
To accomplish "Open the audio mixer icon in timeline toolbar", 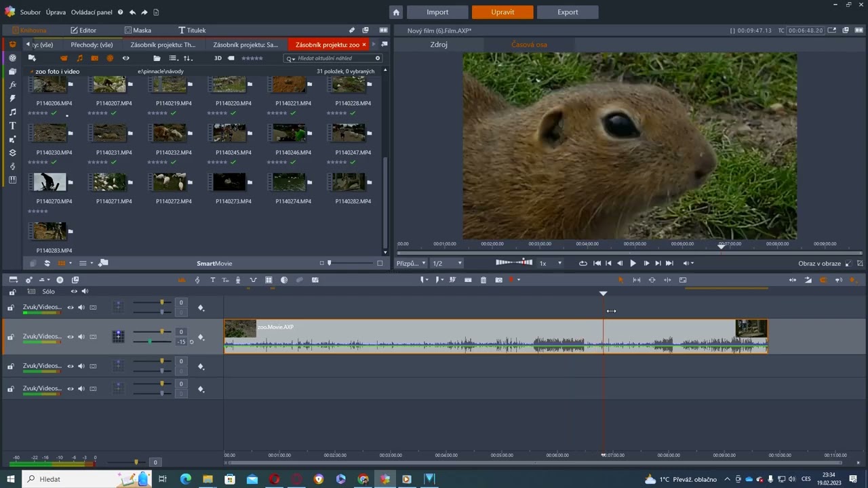I will (x=182, y=280).
